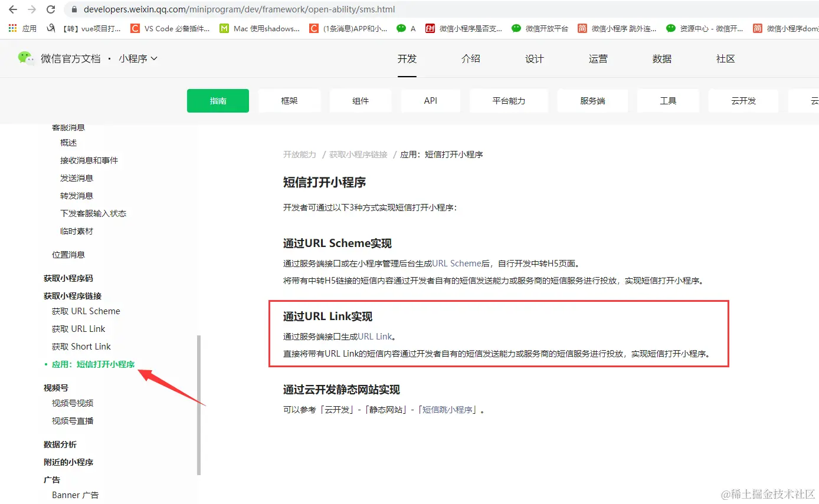Open the 【转】vue项目打 bookmark
This screenshot has width=819, height=504.
pyautogui.click(x=84, y=28)
